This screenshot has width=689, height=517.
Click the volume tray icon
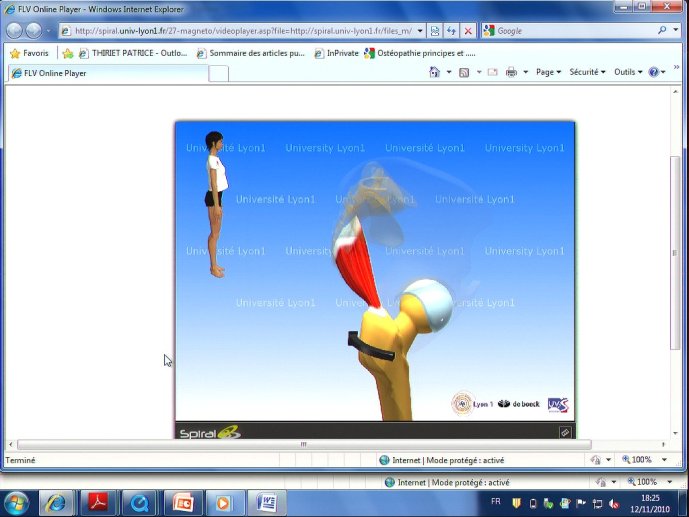coord(614,504)
